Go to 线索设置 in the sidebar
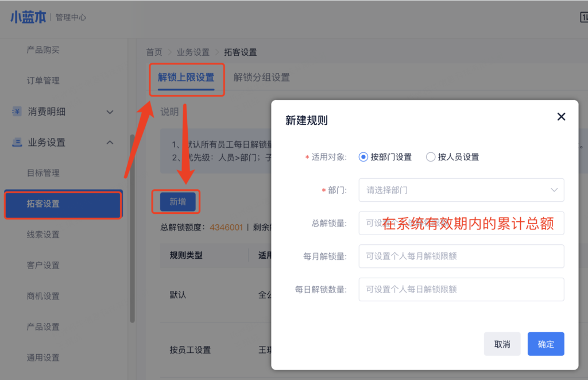The image size is (588, 380). [43, 235]
